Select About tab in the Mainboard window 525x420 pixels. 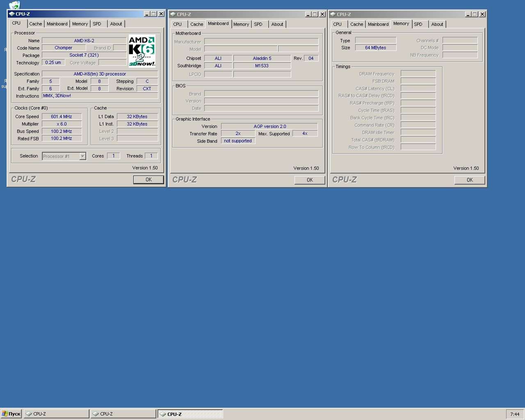point(277,24)
